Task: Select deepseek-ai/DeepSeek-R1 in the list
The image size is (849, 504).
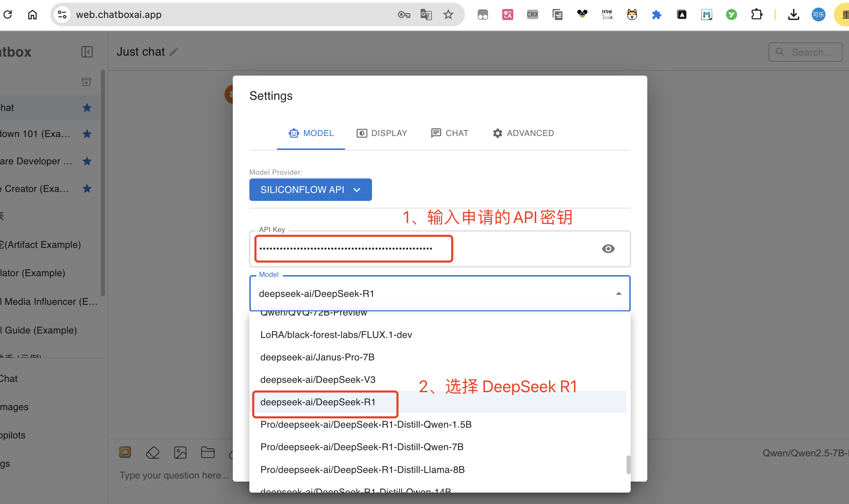Action: (x=438, y=402)
